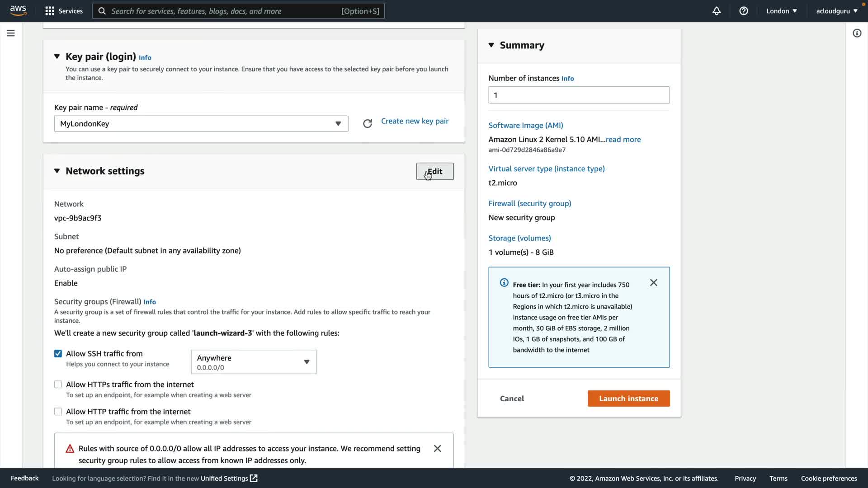The height and width of the screenshot is (488, 868).
Task: Refresh the key pair list
Action: pyautogui.click(x=368, y=123)
